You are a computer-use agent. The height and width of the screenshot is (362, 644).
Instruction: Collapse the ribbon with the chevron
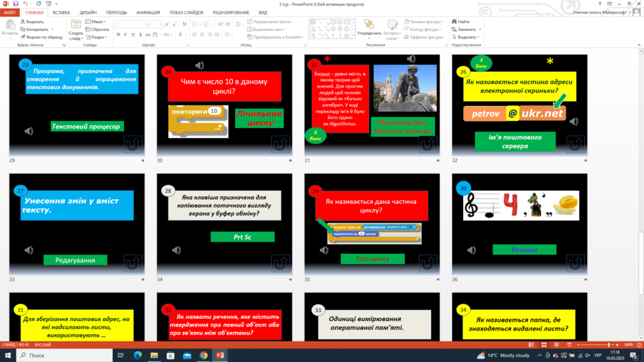(639, 45)
